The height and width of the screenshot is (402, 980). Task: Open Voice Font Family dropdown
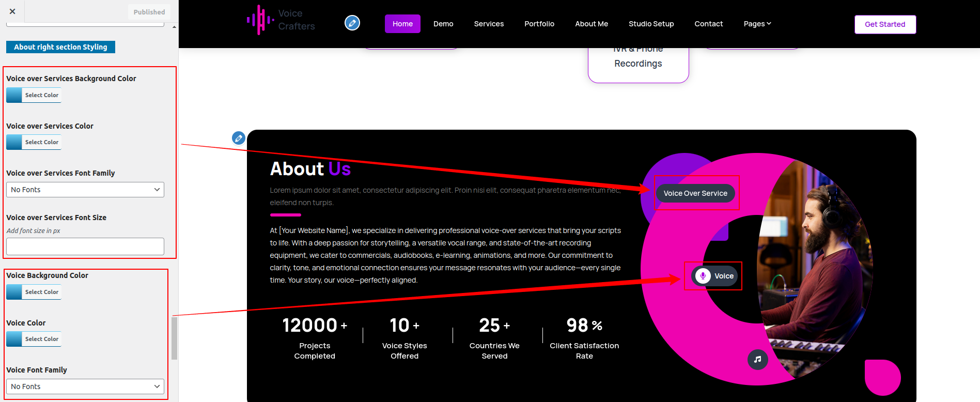point(85,386)
